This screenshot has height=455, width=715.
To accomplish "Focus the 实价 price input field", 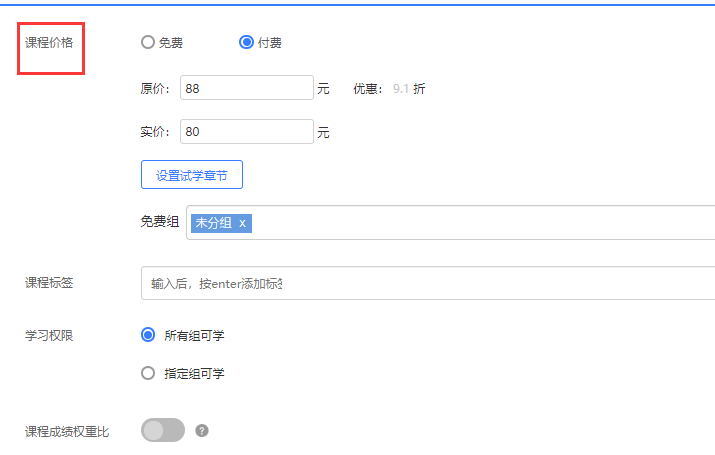I will [x=247, y=132].
